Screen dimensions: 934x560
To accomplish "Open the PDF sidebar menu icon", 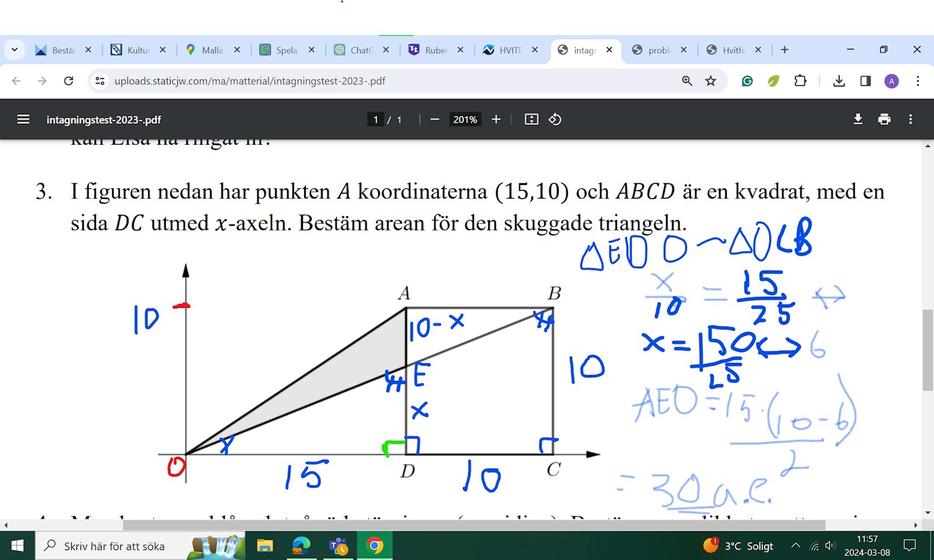I will point(23,120).
